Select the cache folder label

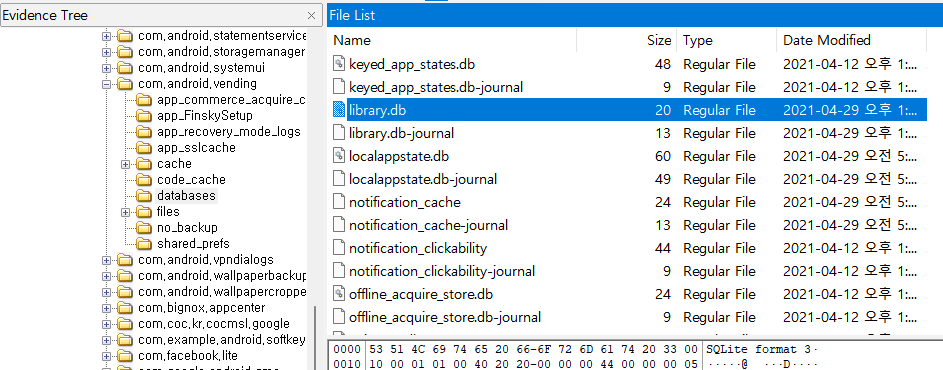[x=174, y=164]
